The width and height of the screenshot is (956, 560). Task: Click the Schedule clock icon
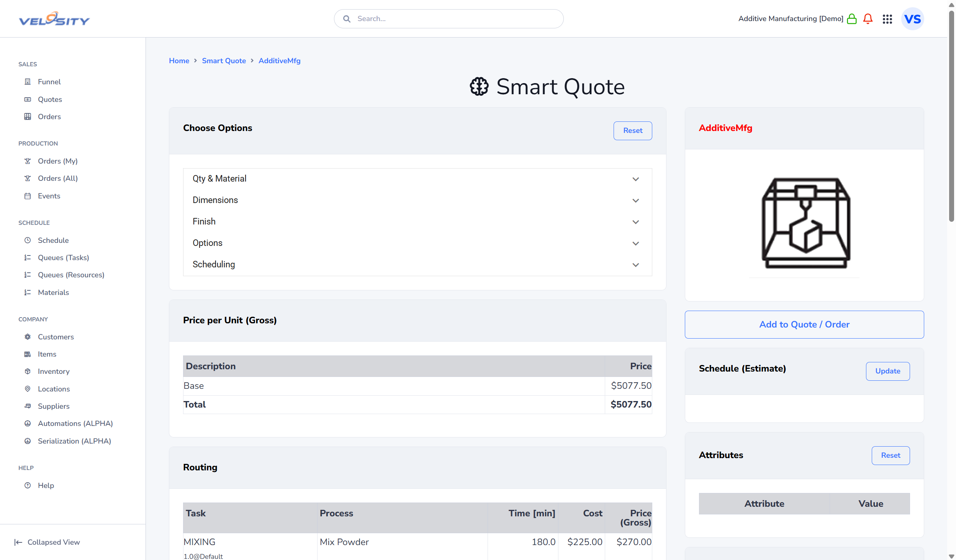point(28,240)
